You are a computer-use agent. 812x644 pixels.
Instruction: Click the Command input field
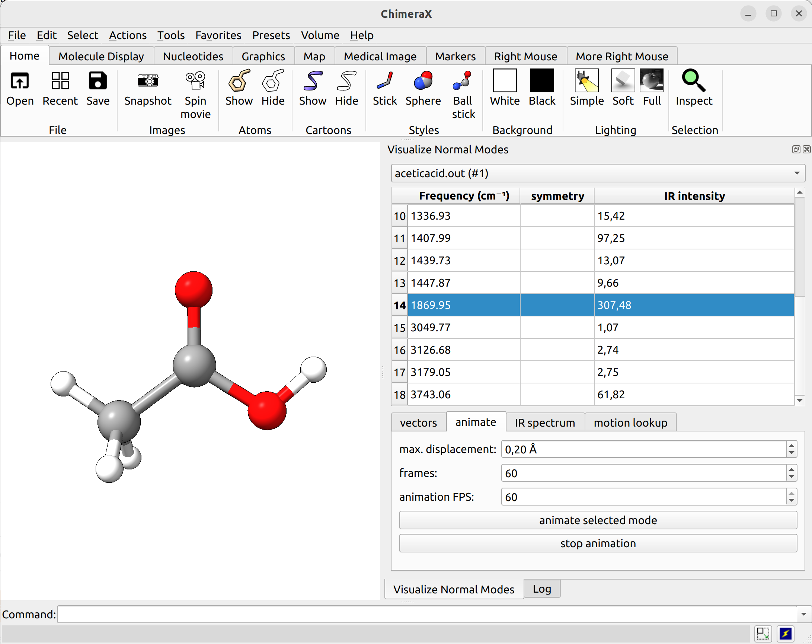coord(427,614)
